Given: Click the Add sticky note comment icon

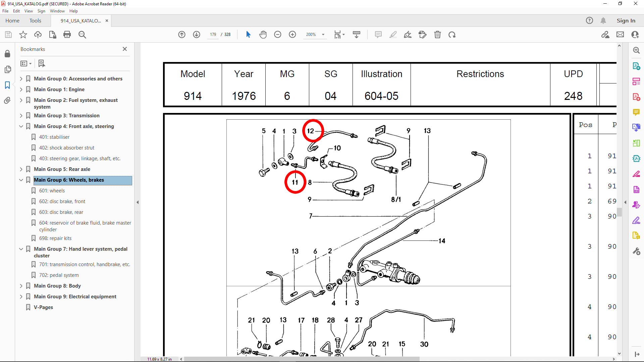Looking at the screenshot, I should [378, 35].
